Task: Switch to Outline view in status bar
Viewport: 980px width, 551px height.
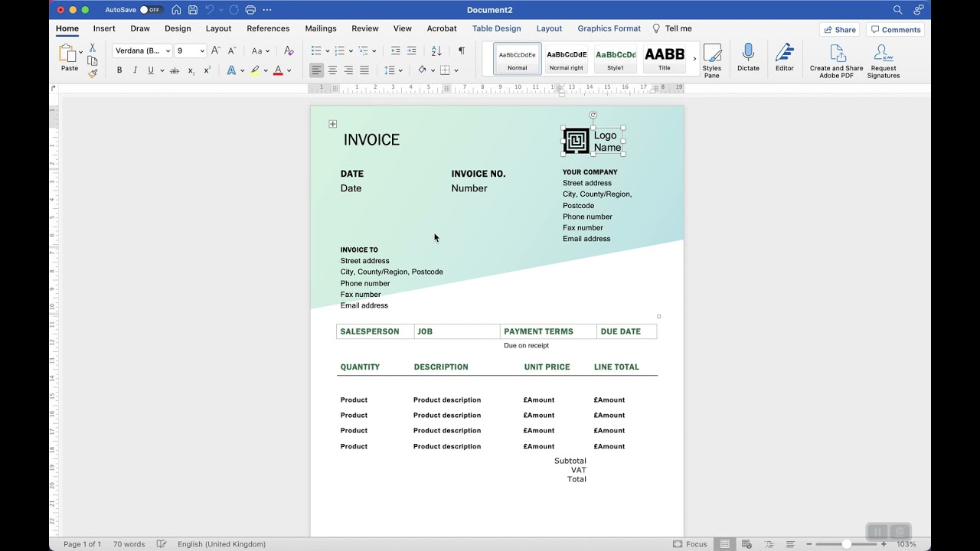Action: (769, 544)
